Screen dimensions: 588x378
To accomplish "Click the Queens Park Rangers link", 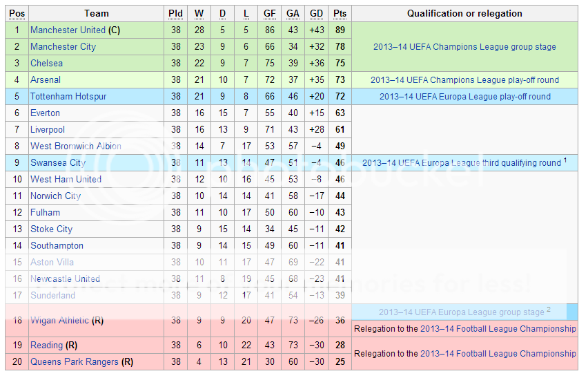I will pos(74,361).
